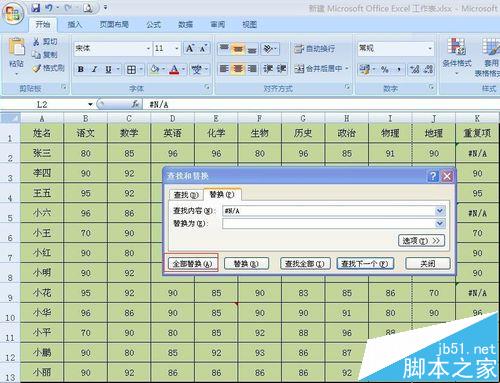The height and width of the screenshot is (383, 500).
Task: Click the dialog Close (关闭) button
Action: 428,264
